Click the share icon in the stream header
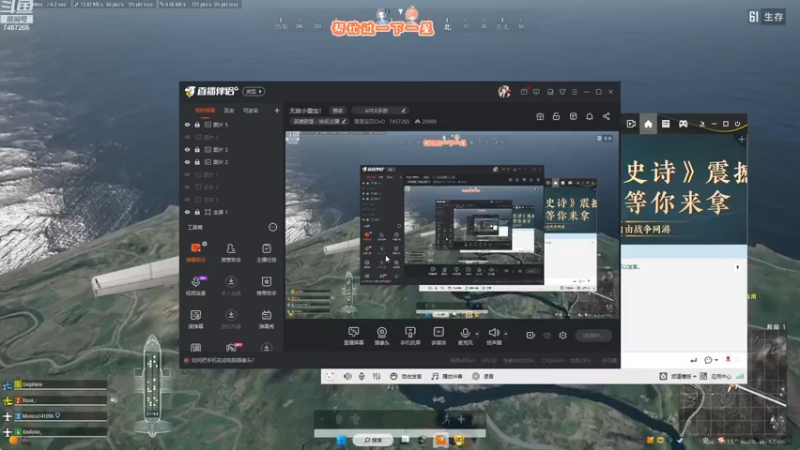Image resolution: width=800 pixels, height=450 pixels. [x=606, y=116]
